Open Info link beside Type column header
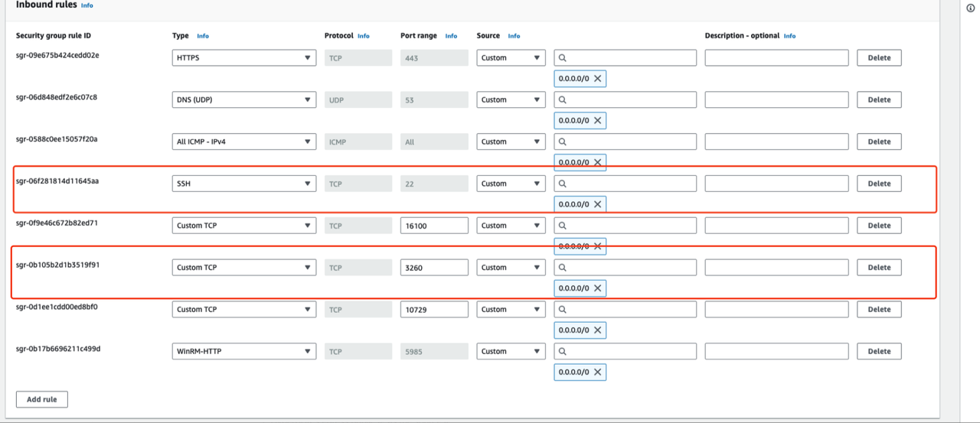Viewport: 980px width, 423px height. point(203,36)
